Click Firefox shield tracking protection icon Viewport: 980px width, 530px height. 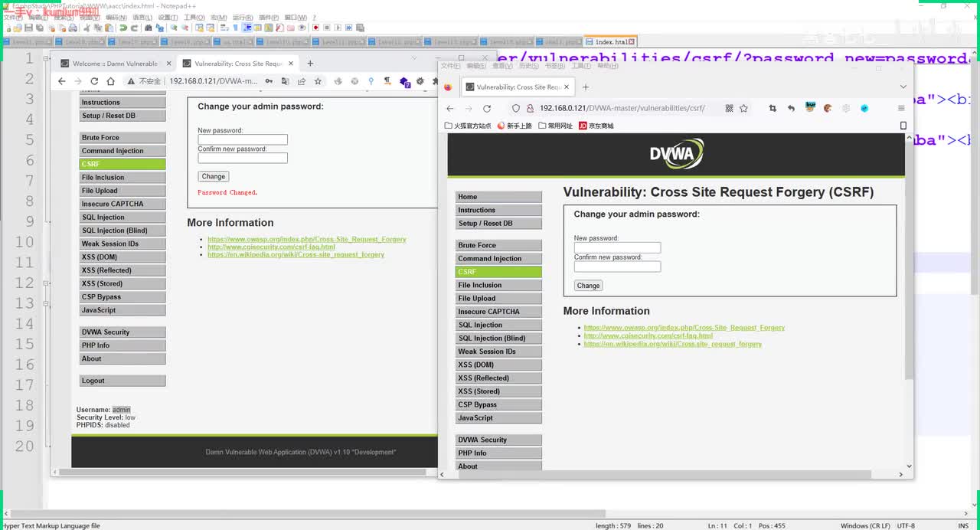[x=516, y=109]
